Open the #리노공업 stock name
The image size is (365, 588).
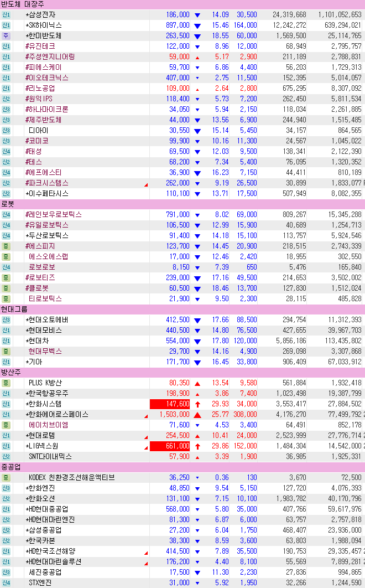(40, 88)
